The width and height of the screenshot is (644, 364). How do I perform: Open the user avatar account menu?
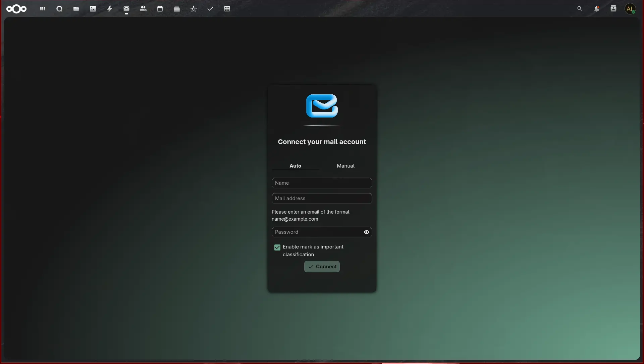630,9
